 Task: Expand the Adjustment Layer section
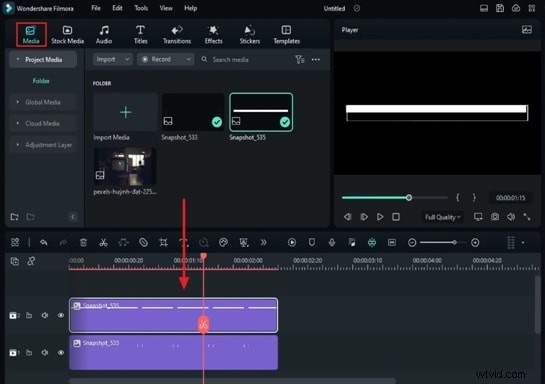(x=43, y=145)
